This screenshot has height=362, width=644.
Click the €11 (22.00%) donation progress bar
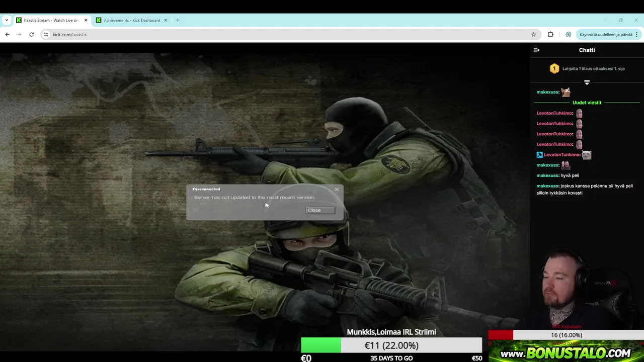coord(391,345)
